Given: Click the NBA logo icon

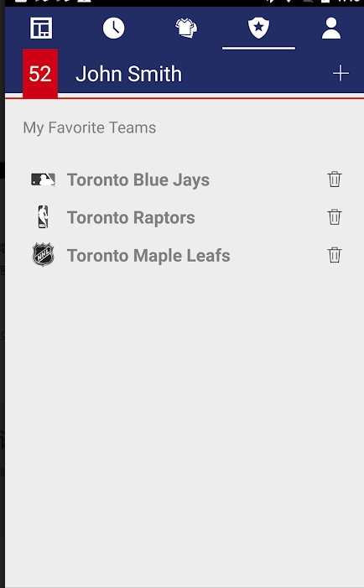Looking at the screenshot, I should (43, 216).
